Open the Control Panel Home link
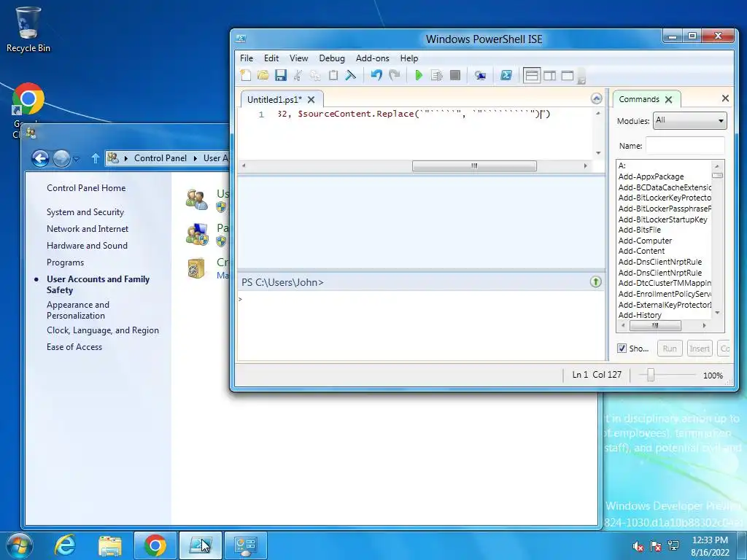Screen dimensions: 747x560 click(x=86, y=188)
